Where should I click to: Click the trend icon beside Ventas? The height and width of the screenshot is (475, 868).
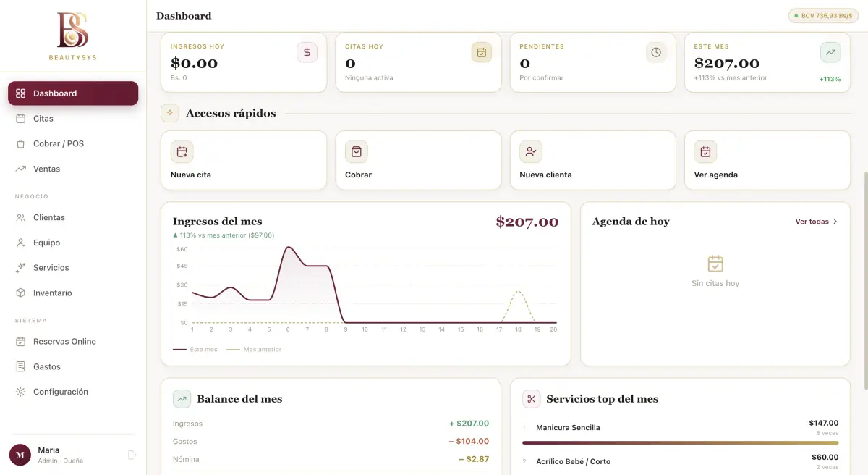click(x=20, y=169)
